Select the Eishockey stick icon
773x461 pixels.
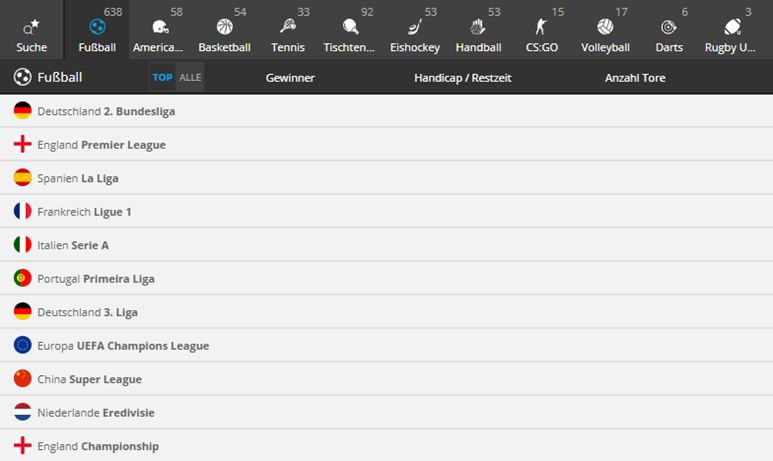(415, 27)
